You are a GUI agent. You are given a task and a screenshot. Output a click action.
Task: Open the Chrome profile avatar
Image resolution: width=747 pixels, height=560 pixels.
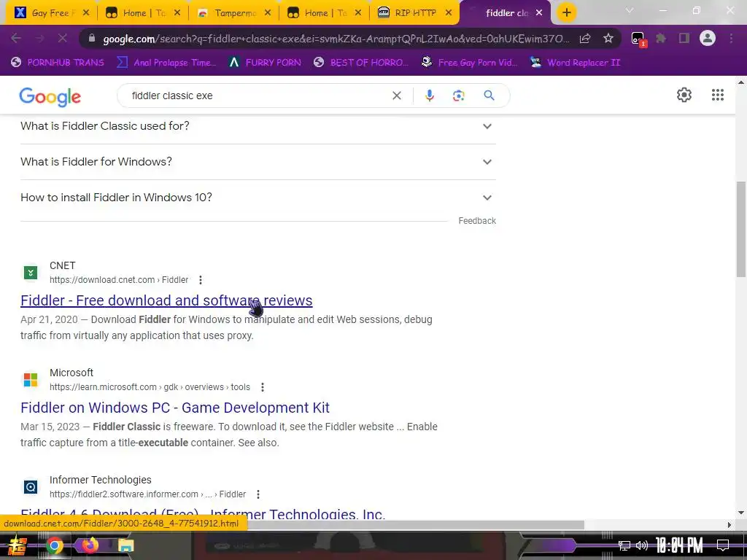pos(708,38)
